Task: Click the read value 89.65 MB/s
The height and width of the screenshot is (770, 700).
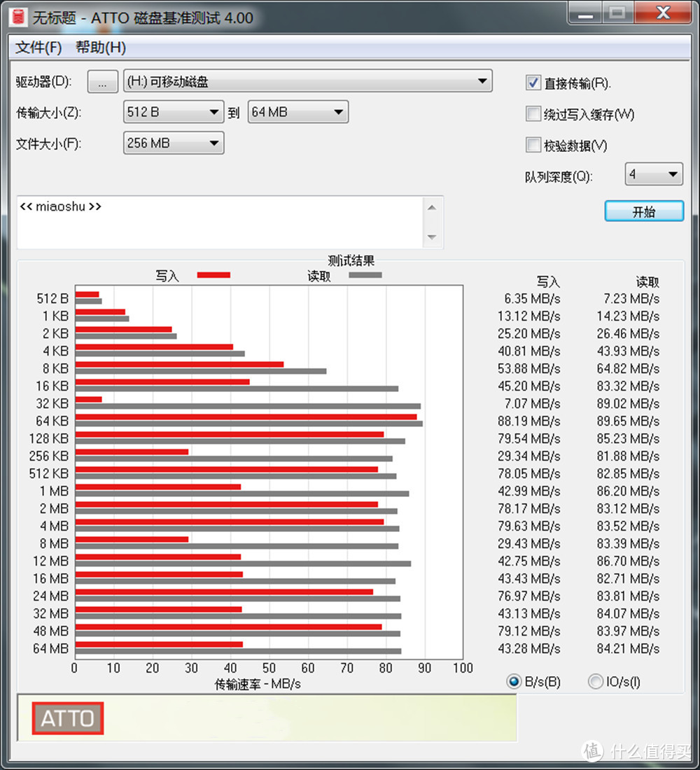Action: pyautogui.click(x=629, y=421)
